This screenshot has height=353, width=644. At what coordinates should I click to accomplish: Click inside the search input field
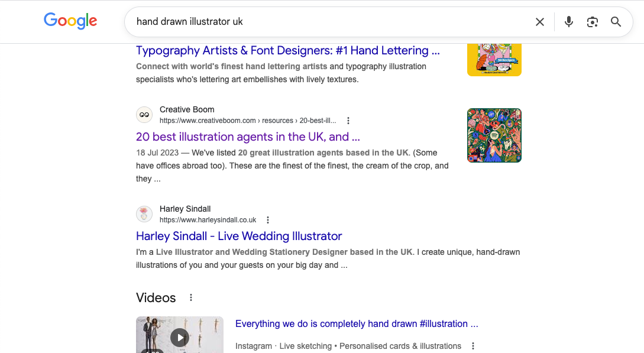coord(331,21)
